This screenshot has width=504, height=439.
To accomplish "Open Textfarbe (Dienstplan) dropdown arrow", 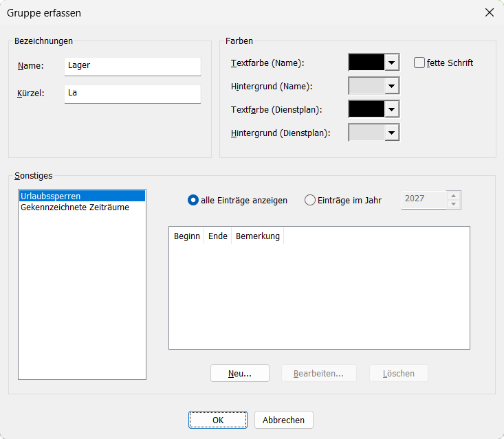I will (391, 109).
